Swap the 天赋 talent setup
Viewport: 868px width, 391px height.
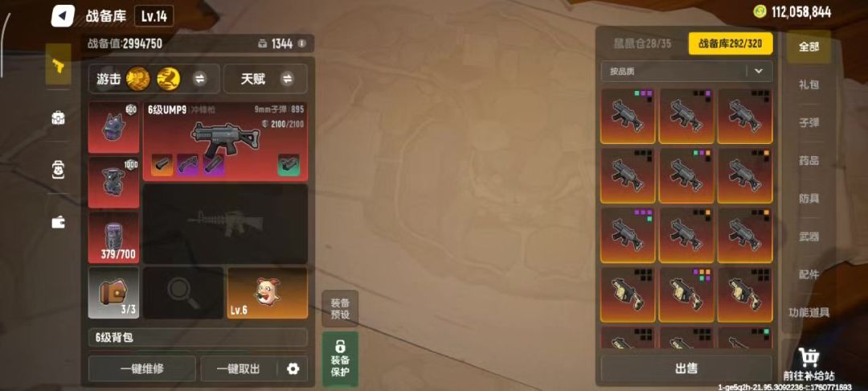pos(287,79)
